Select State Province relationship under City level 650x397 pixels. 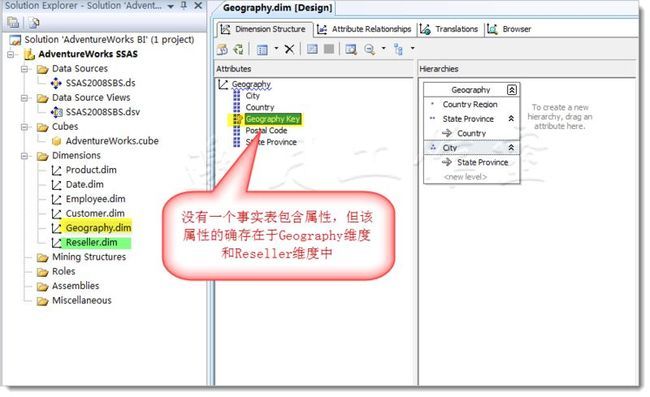483,162
